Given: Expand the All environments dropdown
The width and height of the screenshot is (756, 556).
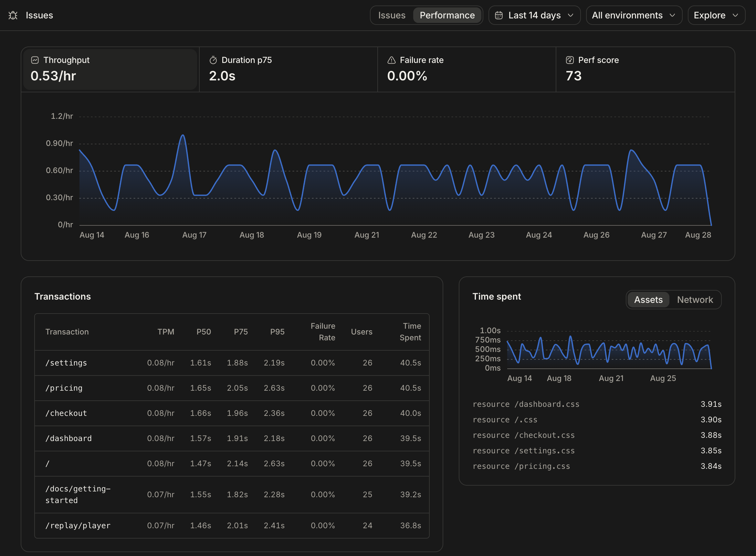Looking at the screenshot, I should tap(634, 15).
